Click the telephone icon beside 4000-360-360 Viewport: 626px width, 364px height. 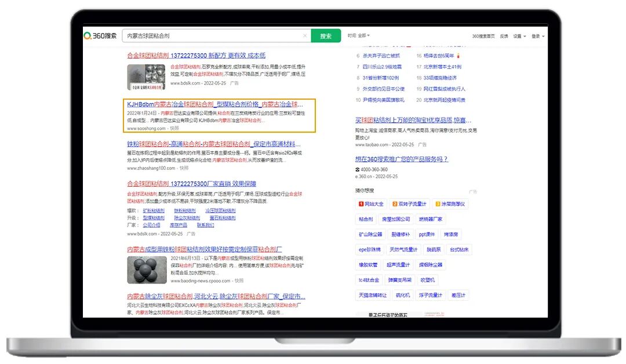point(357,169)
